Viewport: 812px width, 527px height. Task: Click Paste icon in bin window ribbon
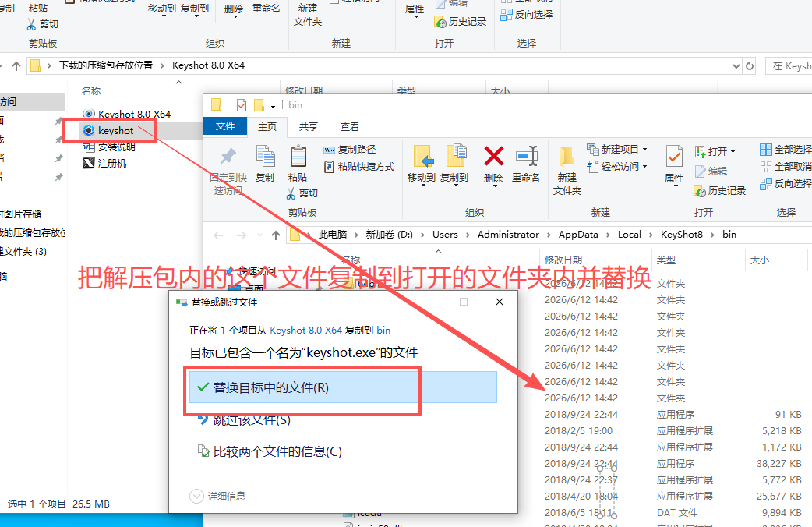(298, 164)
